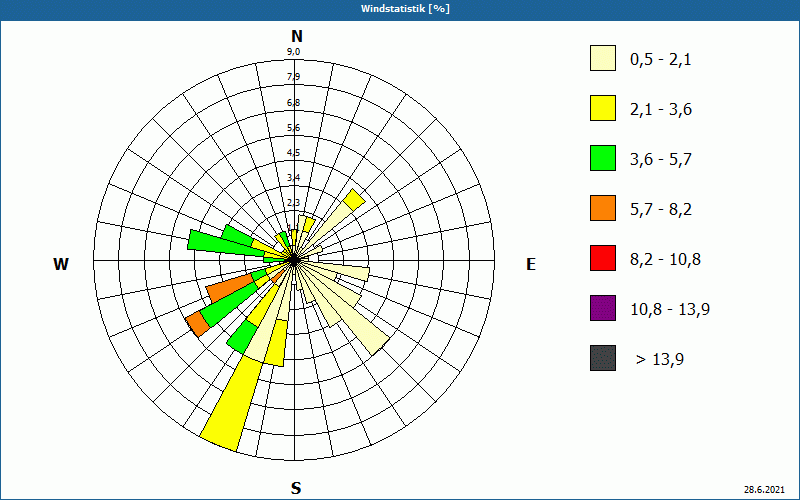This screenshot has height=500, width=800.
Task: Click the E compass label
Action: click(531, 264)
